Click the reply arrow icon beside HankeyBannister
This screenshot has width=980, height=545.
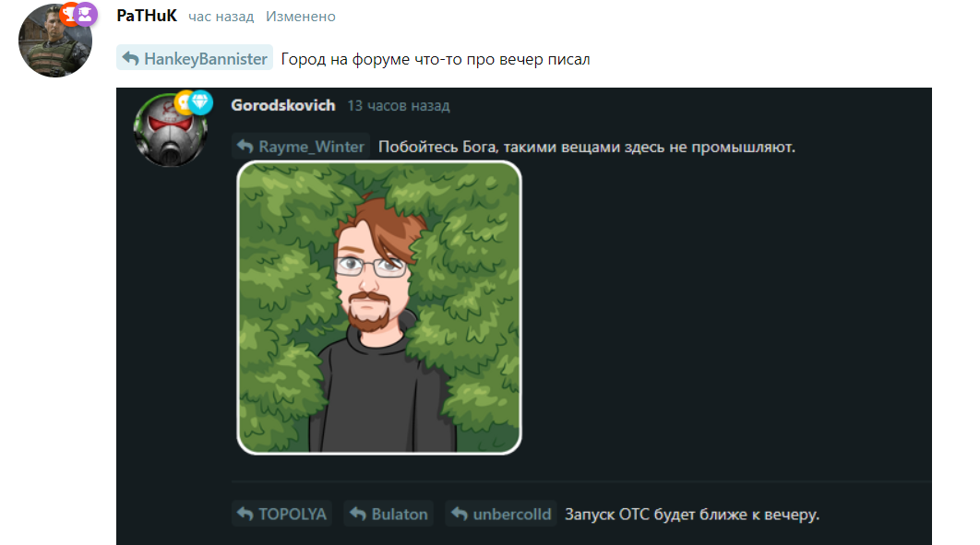131,59
